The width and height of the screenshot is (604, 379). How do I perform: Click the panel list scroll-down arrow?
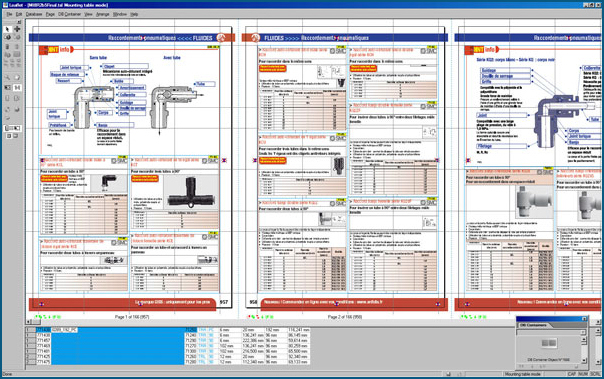584,361
